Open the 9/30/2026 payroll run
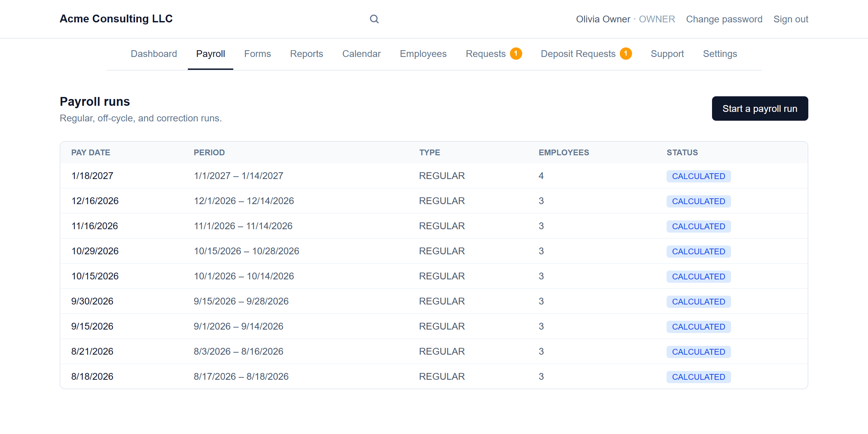868x434 pixels. pos(92,301)
